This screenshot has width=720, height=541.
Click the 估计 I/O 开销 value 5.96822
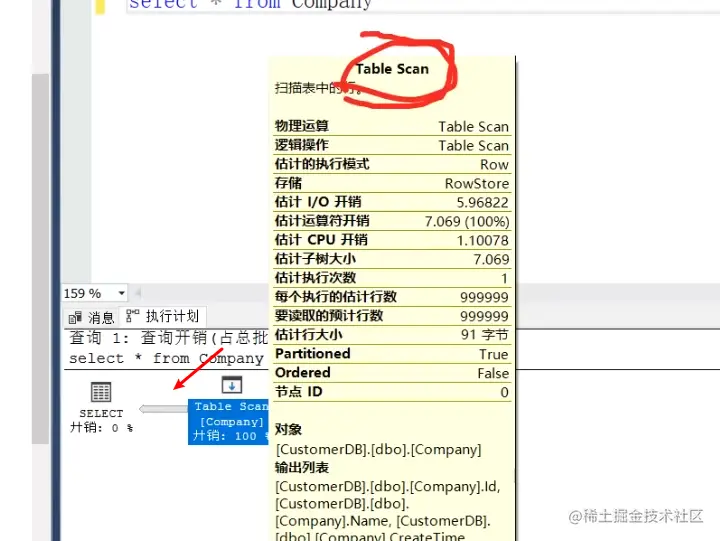point(482,203)
